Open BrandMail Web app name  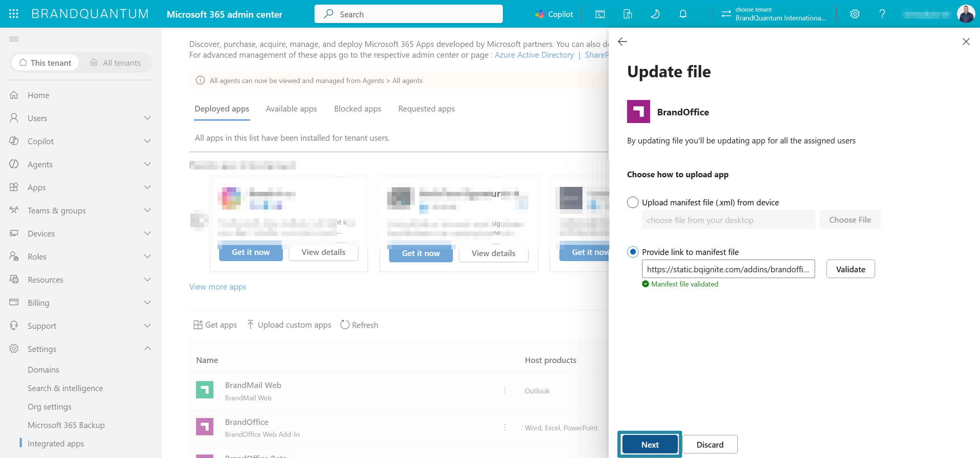point(253,385)
